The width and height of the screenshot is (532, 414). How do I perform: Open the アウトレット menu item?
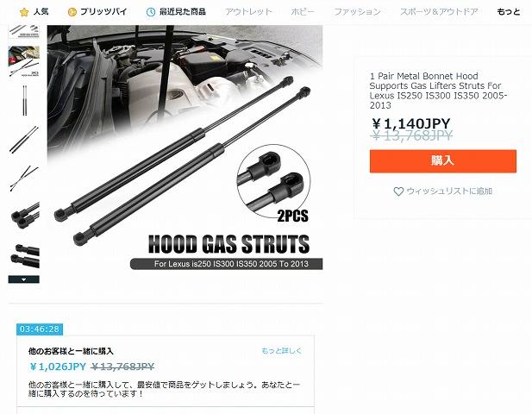tap(248, 12)
